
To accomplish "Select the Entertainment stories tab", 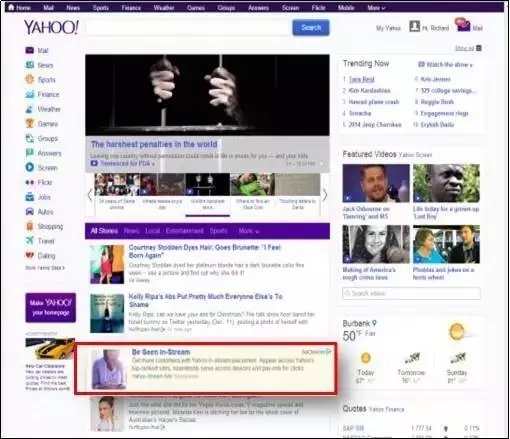I will 184,231.
